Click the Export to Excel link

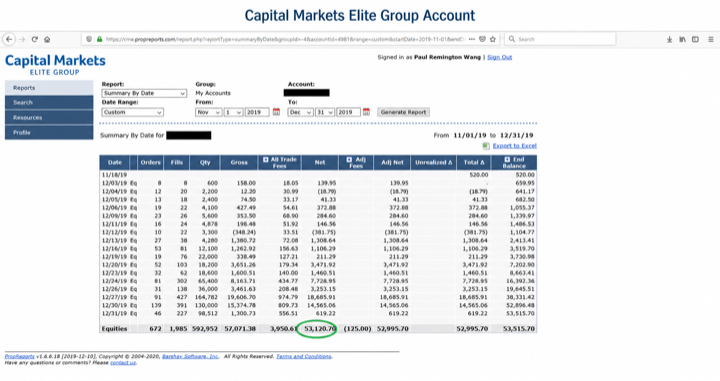(514, 146)
